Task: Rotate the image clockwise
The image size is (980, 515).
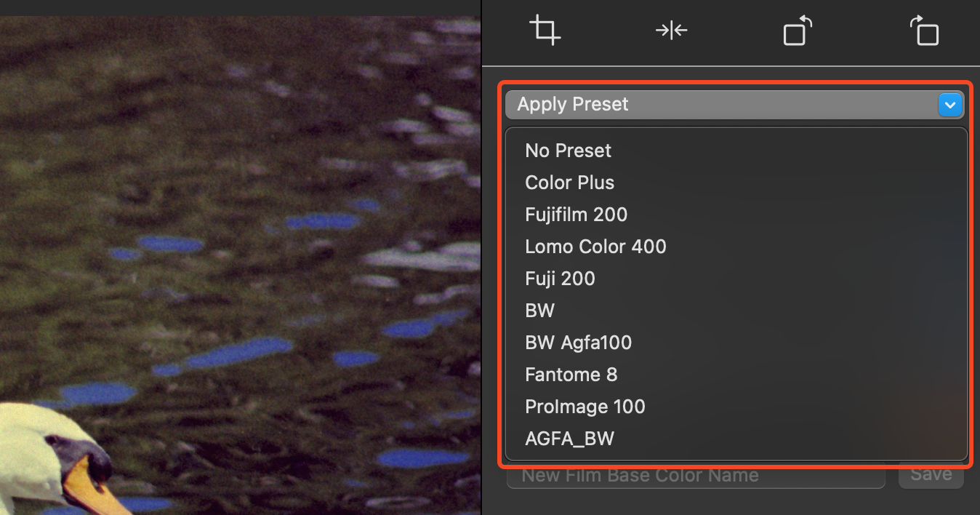Action: coord(924,30)
